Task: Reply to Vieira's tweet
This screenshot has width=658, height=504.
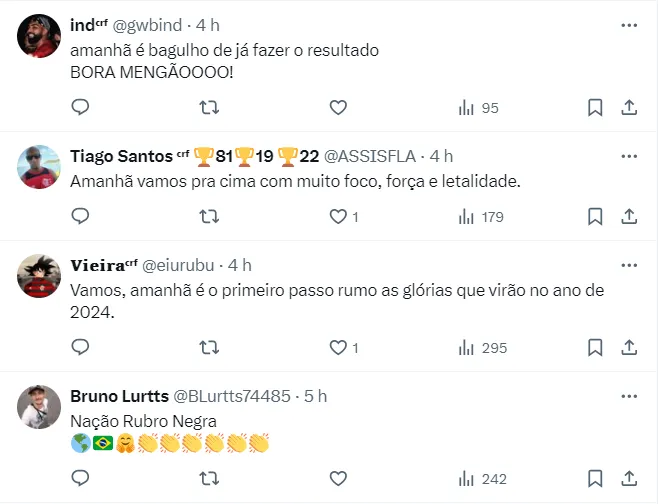Action: [81, 348]
